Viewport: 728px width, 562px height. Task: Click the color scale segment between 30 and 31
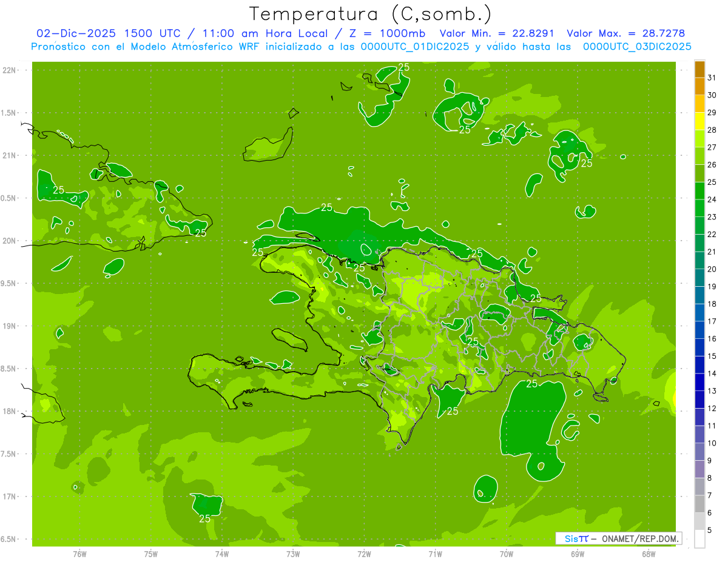[699, 86]
